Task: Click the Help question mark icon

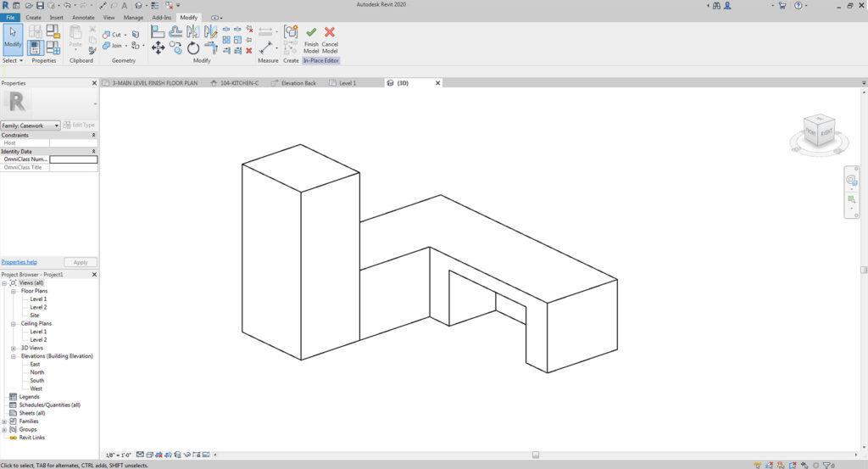Action: pyautogui.click(x=798, y=5)
